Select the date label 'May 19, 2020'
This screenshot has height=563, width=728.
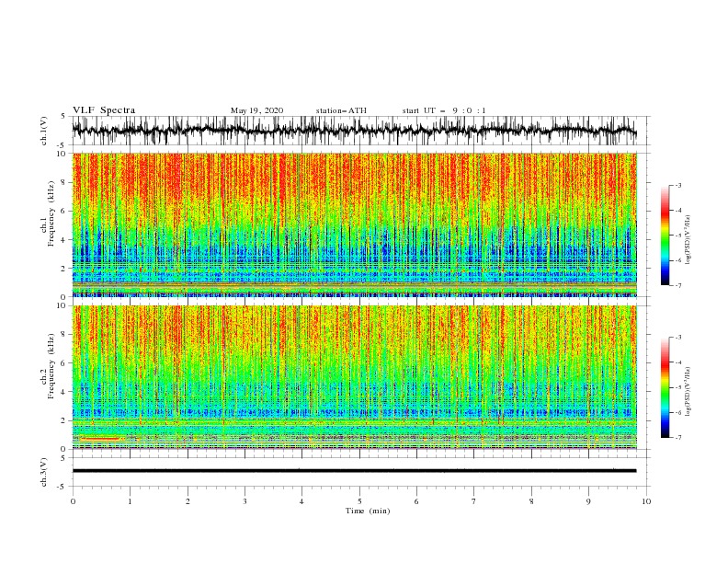pyautogui.click(x=256, y=110)
